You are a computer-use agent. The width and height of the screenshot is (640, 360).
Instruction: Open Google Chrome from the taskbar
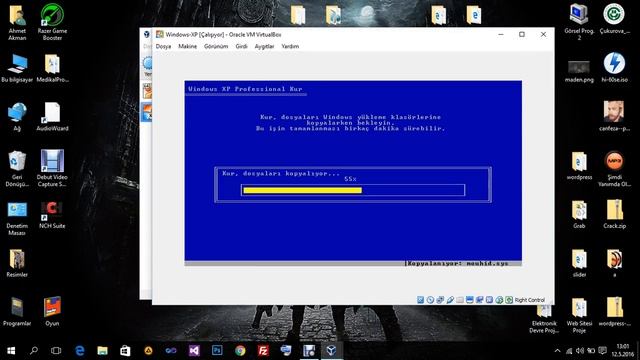240,351
